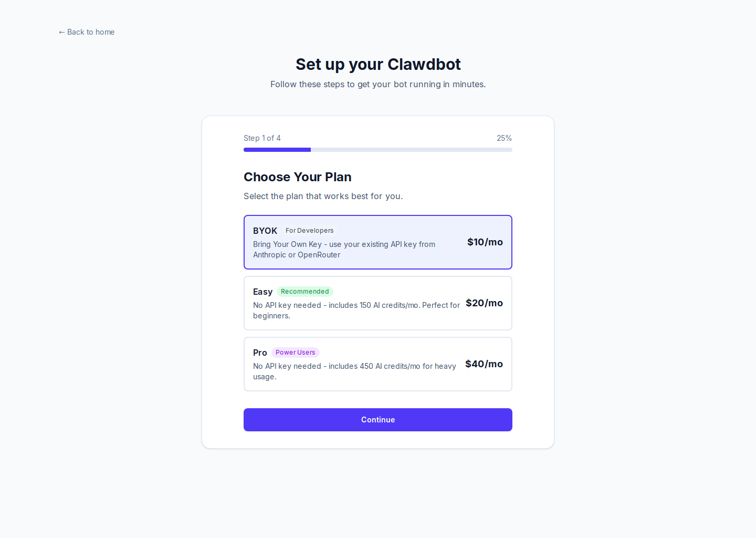The width and height of the screenshot is (756, 538).
Task: Click the Easy plan description about AI credits
Action: pyautogui.click(x=356, y=310)
